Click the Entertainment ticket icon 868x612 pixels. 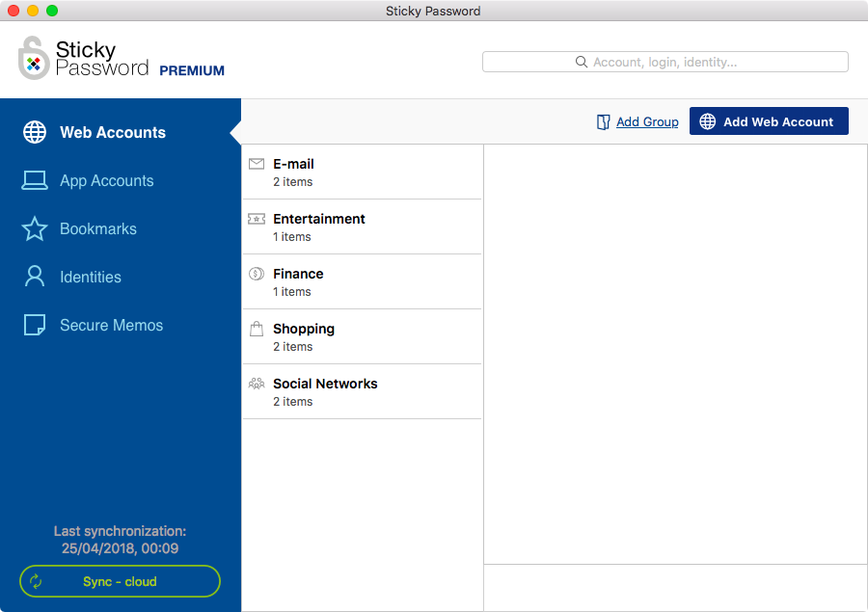(257, 219)
